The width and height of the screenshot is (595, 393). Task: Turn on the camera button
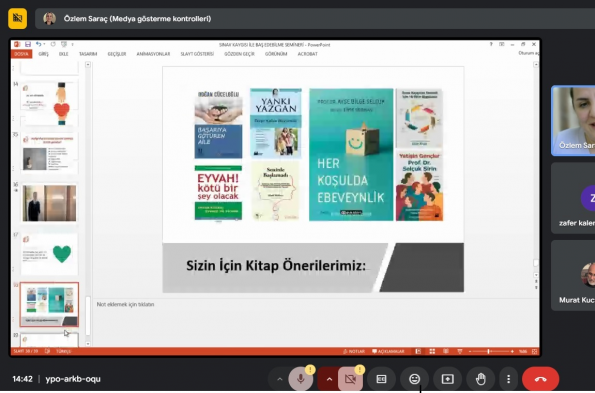(x=351, y=379)
